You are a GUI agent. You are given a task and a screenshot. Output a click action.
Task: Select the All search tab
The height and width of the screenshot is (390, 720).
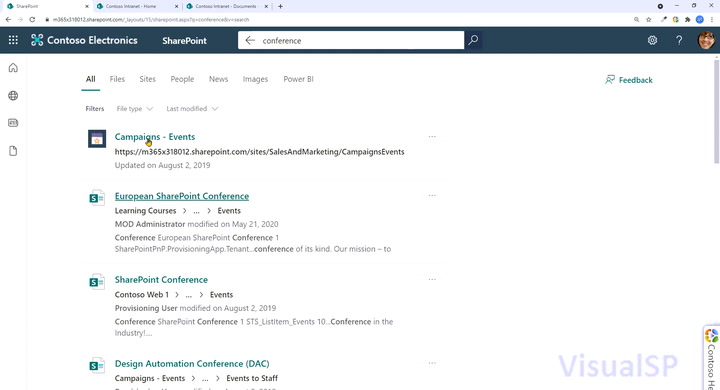pyautogui.click(x=90, y=79)
